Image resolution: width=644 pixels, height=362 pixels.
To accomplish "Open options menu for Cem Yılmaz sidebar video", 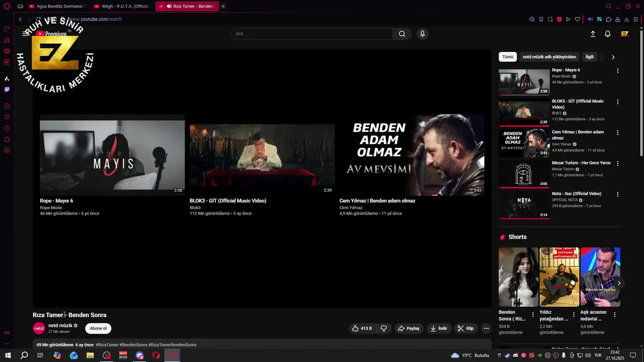I will pyautogui.click(x=617, y=133).
